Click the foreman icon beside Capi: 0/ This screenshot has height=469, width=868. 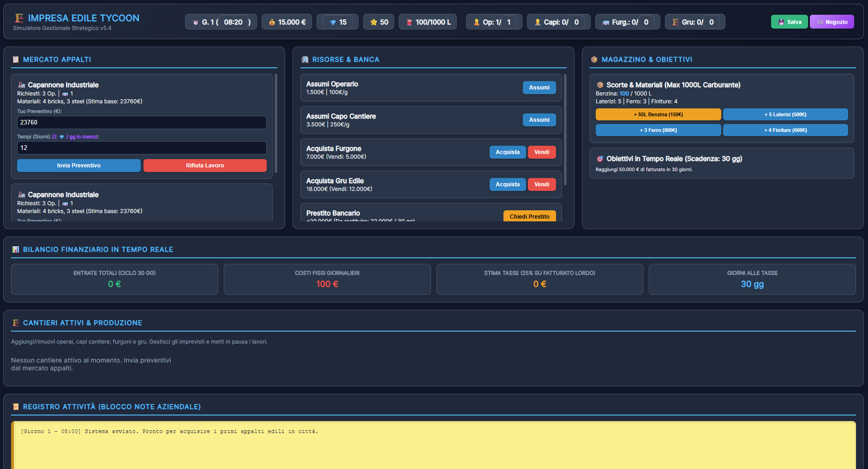538,22
